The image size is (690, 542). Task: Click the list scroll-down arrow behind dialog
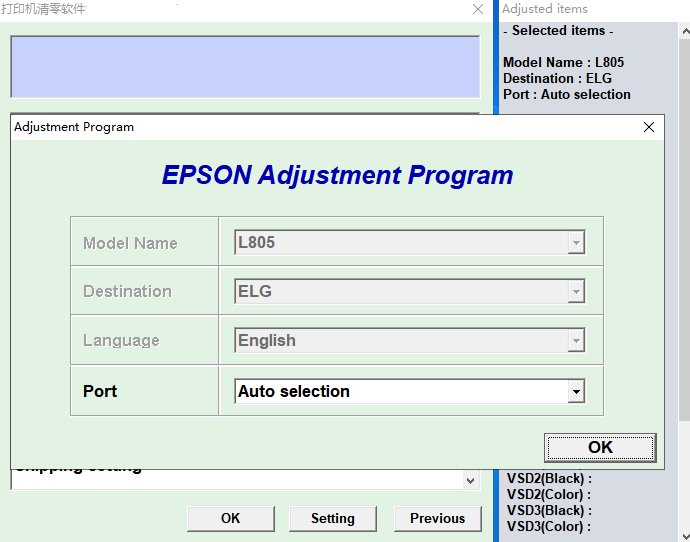pyautogui.click(x=470, y=480)
